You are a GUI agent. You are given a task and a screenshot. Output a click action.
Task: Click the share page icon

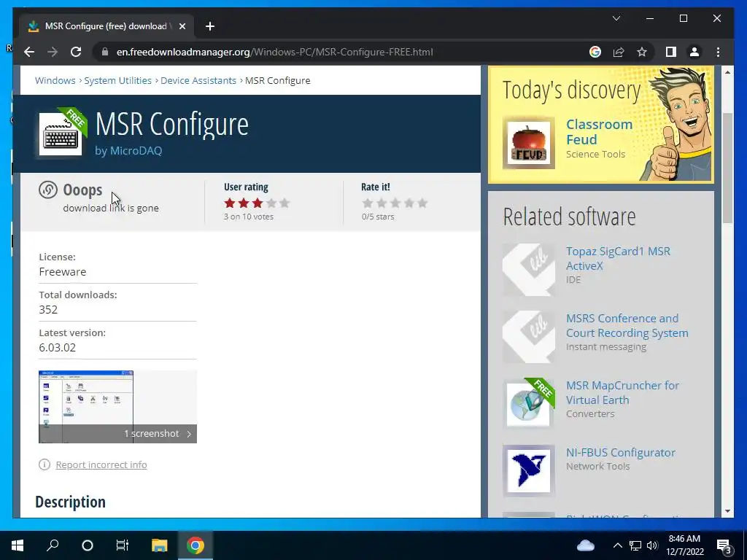tap(619, 52)
